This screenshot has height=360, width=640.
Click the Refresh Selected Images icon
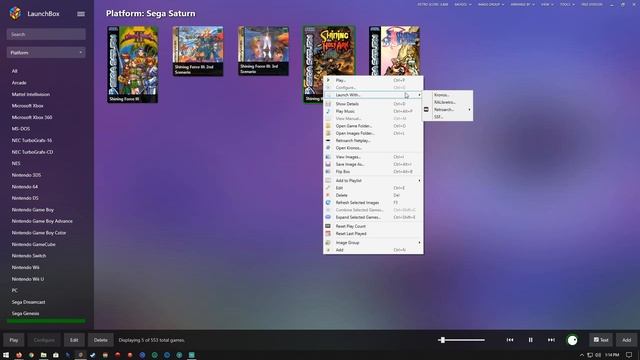(328, 202)
